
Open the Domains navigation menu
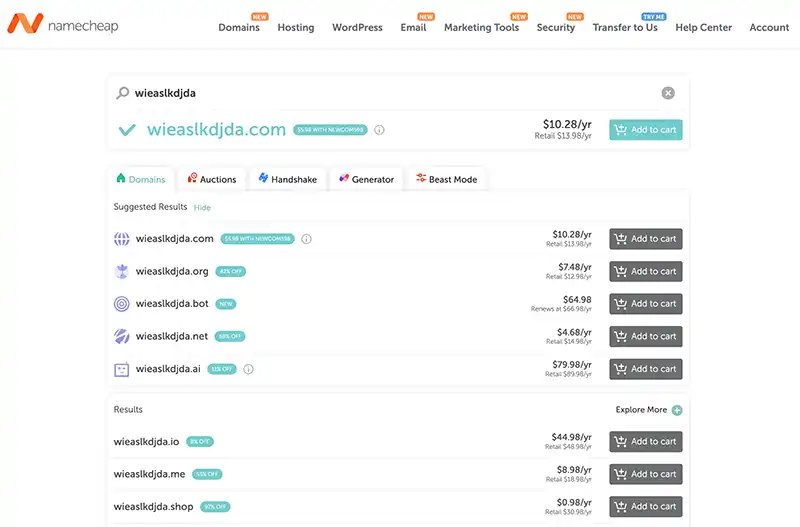tap(239, 28)
